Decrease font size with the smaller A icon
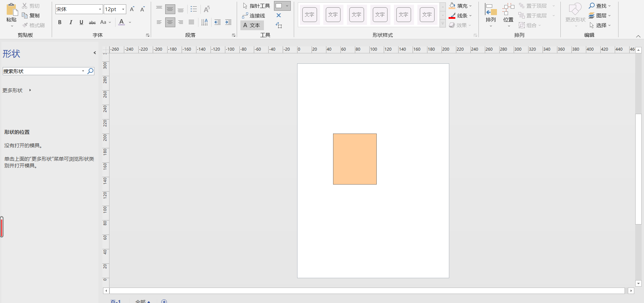This screenshot has width=644, height=303. coord(142,9)
